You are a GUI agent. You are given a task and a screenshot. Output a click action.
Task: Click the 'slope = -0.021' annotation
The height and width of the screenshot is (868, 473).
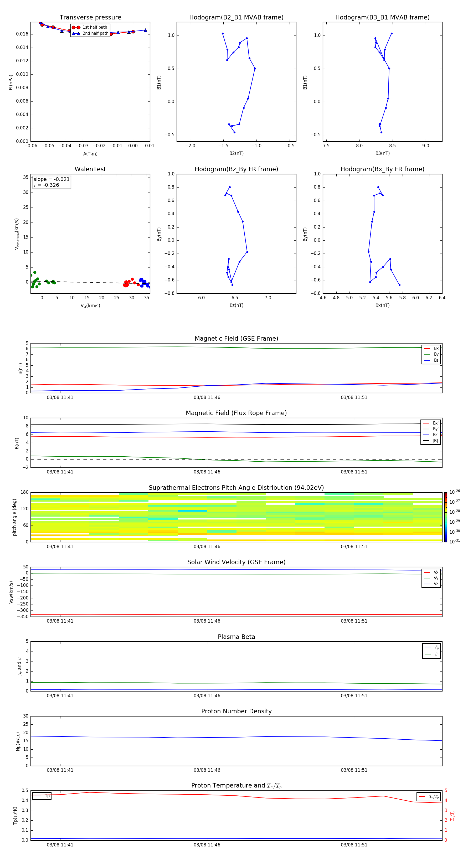point(52,179)
